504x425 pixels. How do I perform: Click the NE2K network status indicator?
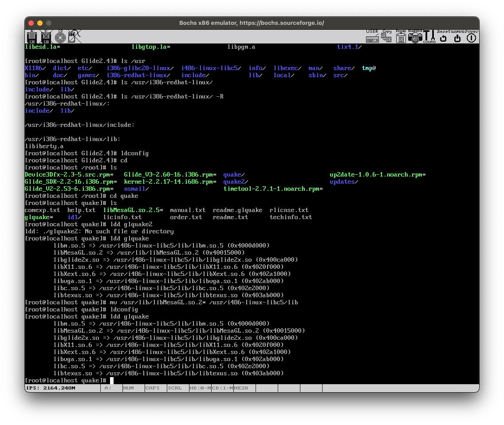(x=244, y=388)
